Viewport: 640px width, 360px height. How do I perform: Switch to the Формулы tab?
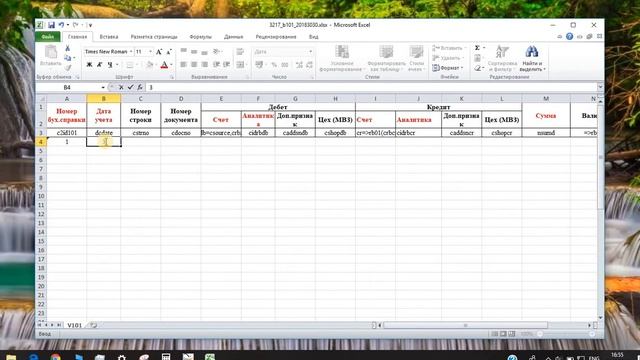(200, 37)
